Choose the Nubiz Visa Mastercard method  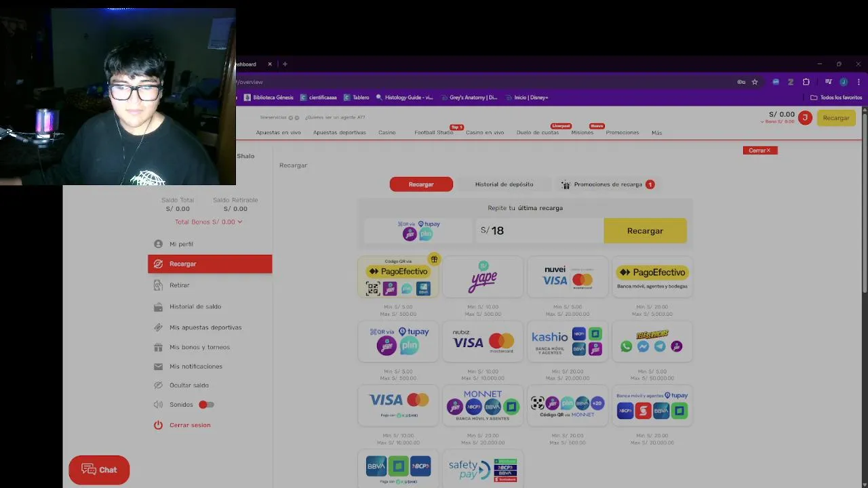coord(483,342)
